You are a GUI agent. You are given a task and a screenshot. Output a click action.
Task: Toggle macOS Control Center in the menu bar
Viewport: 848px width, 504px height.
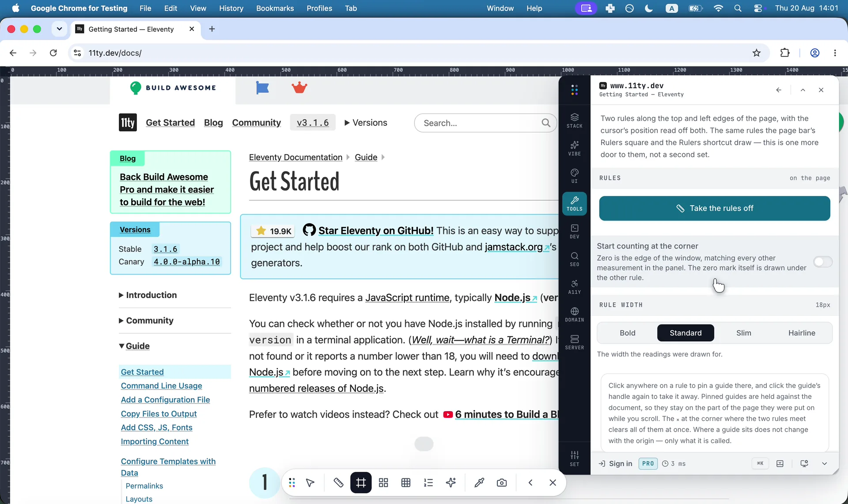758,8
